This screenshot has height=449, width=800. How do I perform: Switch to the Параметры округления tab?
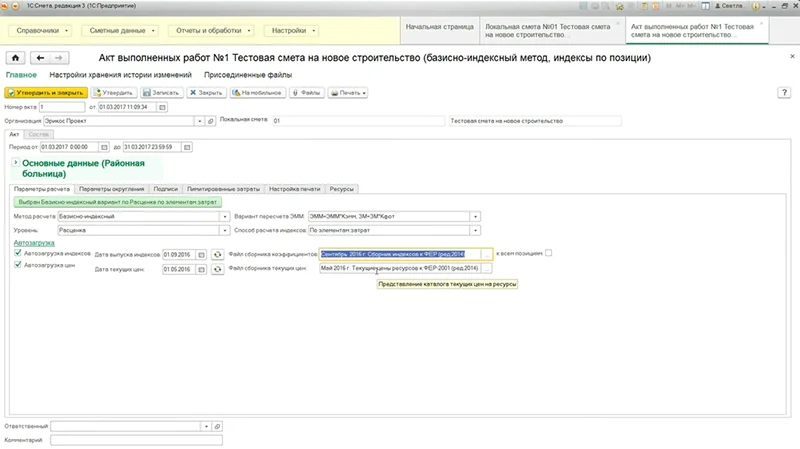[112, 189]
